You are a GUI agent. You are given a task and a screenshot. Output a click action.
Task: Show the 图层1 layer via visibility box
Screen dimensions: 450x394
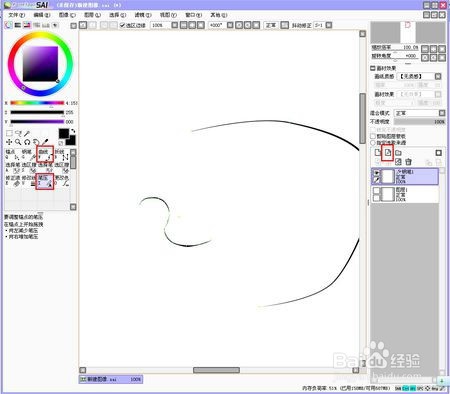click(x=376, y=191)
